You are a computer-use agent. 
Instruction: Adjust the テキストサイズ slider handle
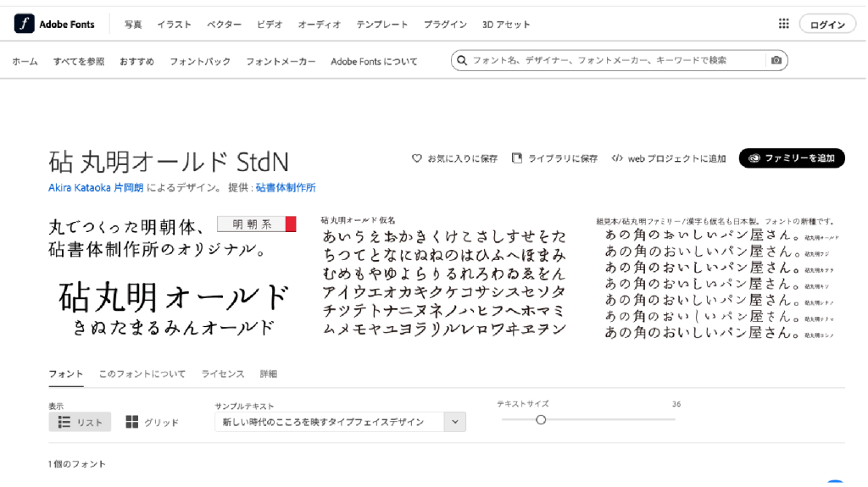[541, 420]
